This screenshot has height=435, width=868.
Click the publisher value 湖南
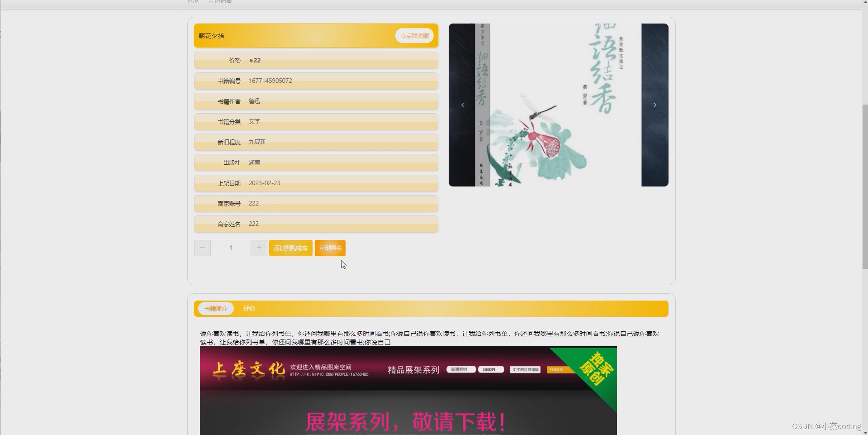click(x=254, y=163)
